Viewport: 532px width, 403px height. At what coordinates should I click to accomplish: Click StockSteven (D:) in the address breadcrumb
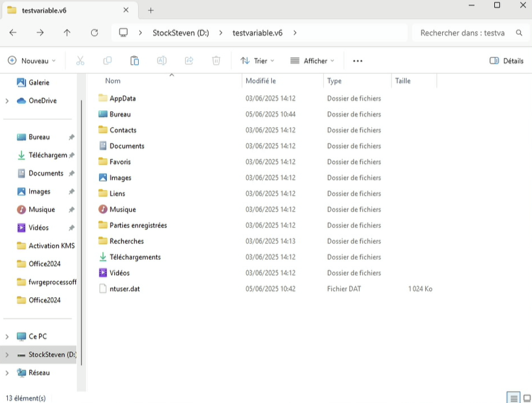tap(181, 32)
